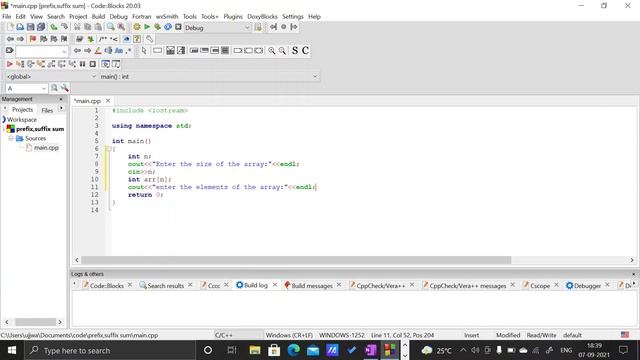Toggle the code fold marker at line 6
Image resolution: width=640 pixels, height=360 pixels.
[109, 149]
